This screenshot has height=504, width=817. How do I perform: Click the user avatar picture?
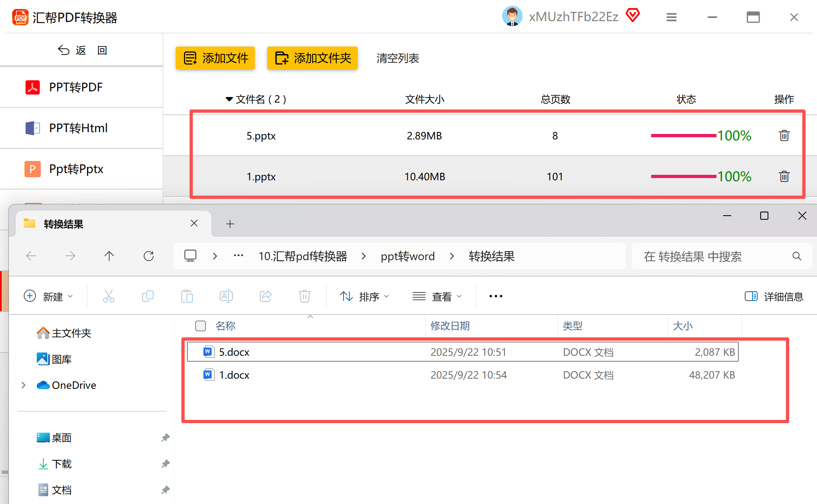pyautogui.click(x=512, y=16)
